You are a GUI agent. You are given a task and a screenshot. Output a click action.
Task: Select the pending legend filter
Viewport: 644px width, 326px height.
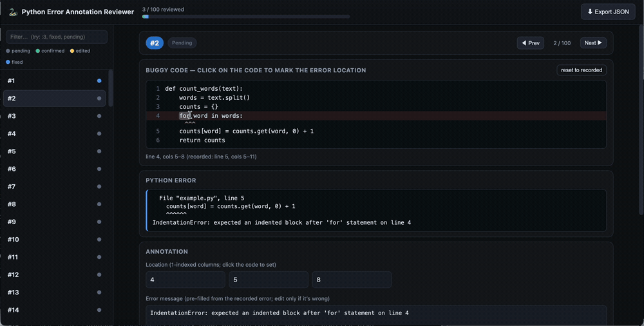[18, 51]
